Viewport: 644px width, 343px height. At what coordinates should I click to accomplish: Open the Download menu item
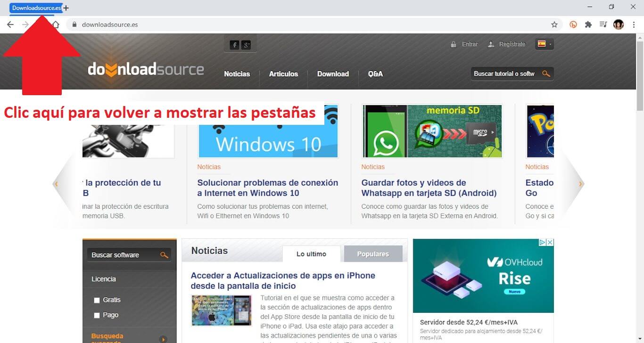[333, 73]
